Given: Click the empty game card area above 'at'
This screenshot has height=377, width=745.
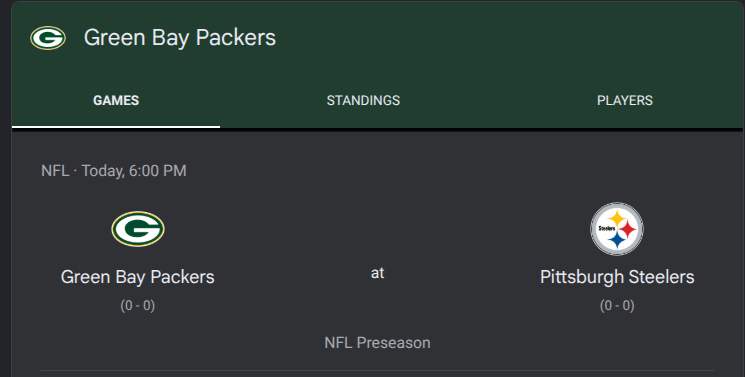Looking at the screenshot, I should [x=377, y=223].
